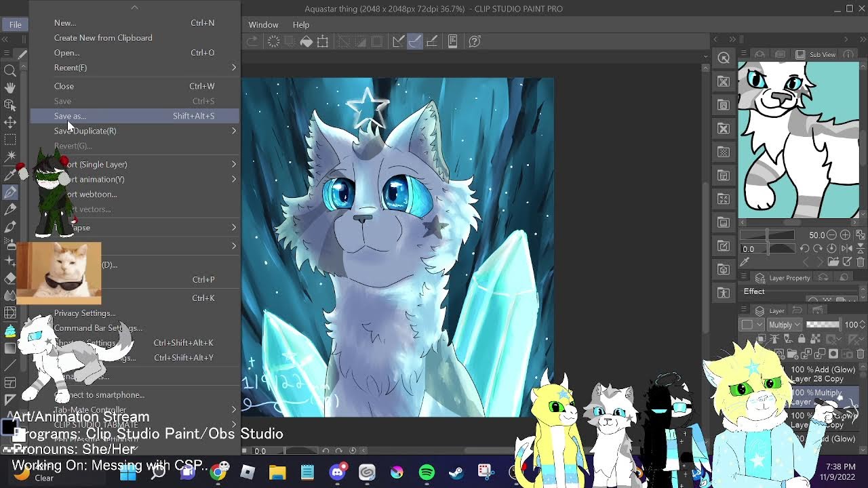The image size is (868, 488).
Task: Toggle Snap to Special Ruler icon
Action: pyautogui.click(x=415, y=41)
